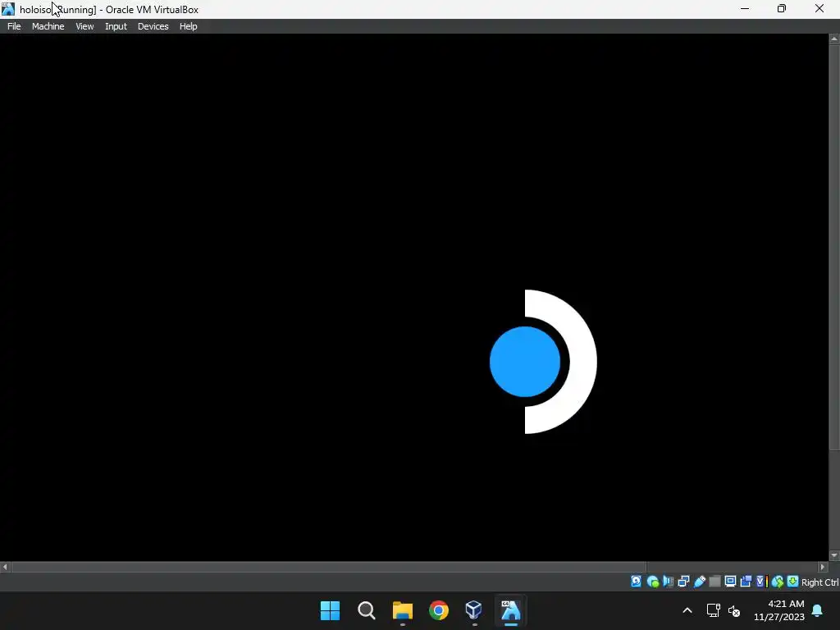Open the View menu
This screenshot has height=630, width=840.
coord(84,26)
